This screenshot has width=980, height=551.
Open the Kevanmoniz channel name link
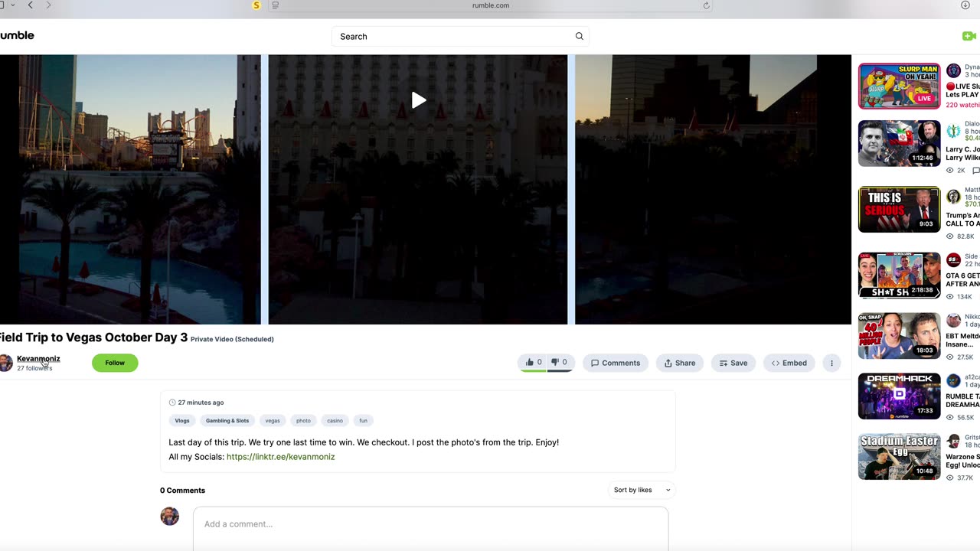click(38, 358)
